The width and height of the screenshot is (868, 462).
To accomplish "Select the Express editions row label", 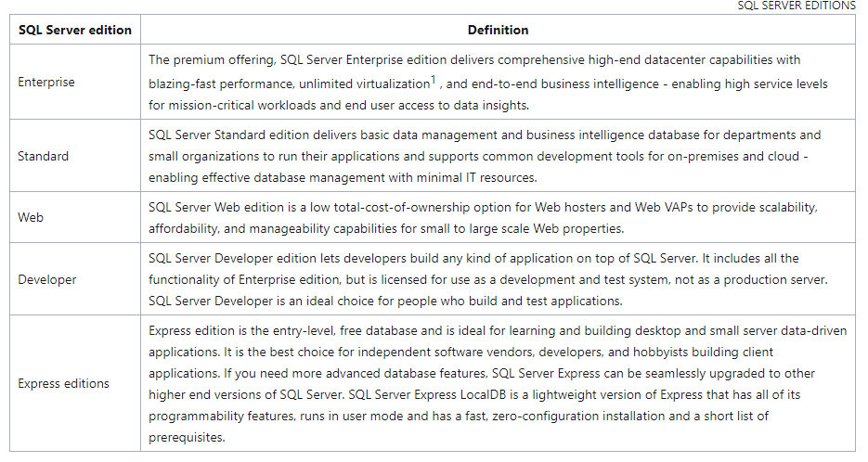I will [64, 383].
